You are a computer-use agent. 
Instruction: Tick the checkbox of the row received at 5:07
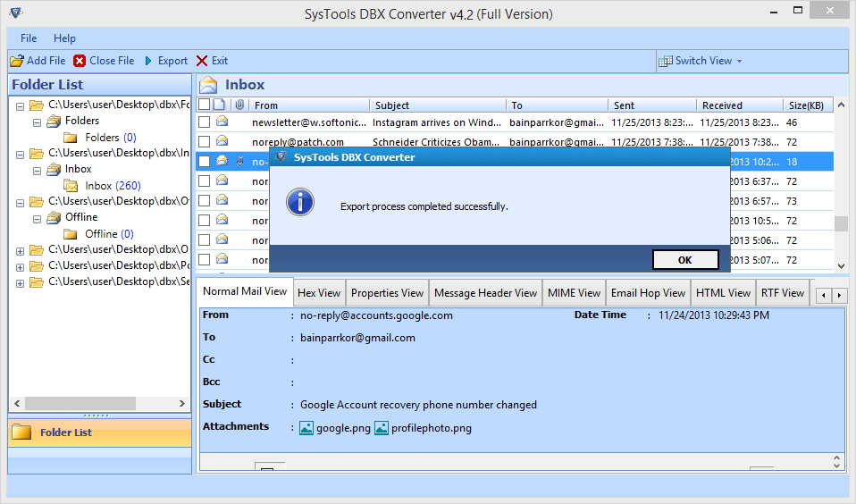pyautogui.click(x=205, y=259)
